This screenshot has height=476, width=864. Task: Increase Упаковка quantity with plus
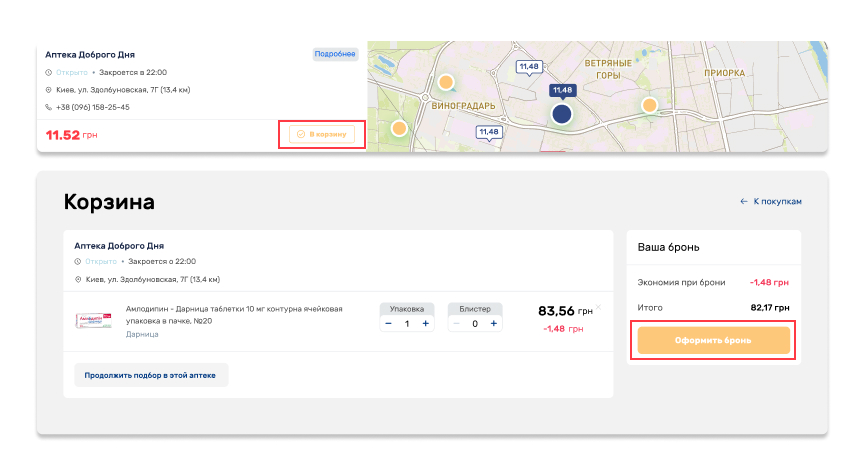coord(425,324)
